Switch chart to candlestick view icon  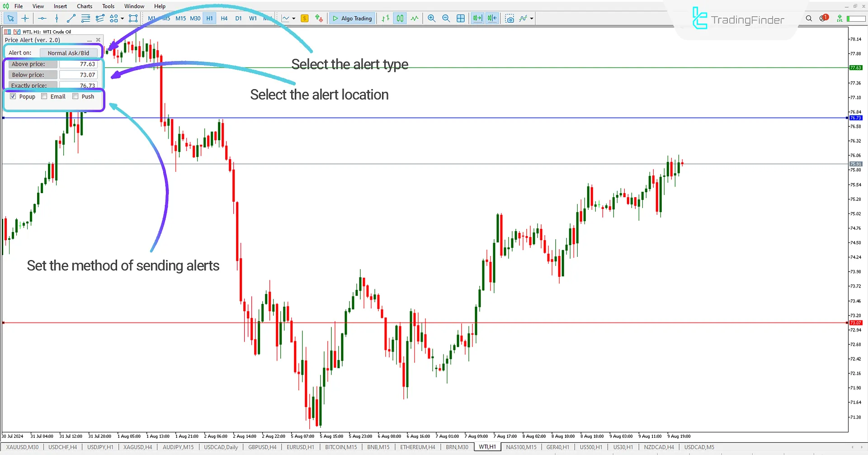pos(400,19)
